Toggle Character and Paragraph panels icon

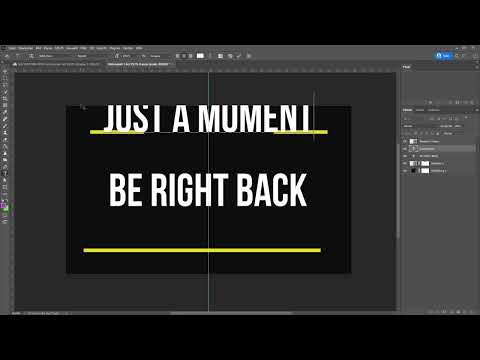point(220,56)
